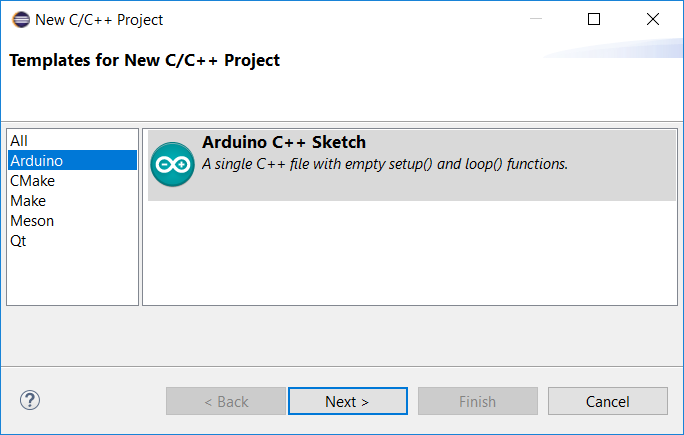Minimize the New C/C++ Project dialog
The image size is (684, 435).
(536, 19)
